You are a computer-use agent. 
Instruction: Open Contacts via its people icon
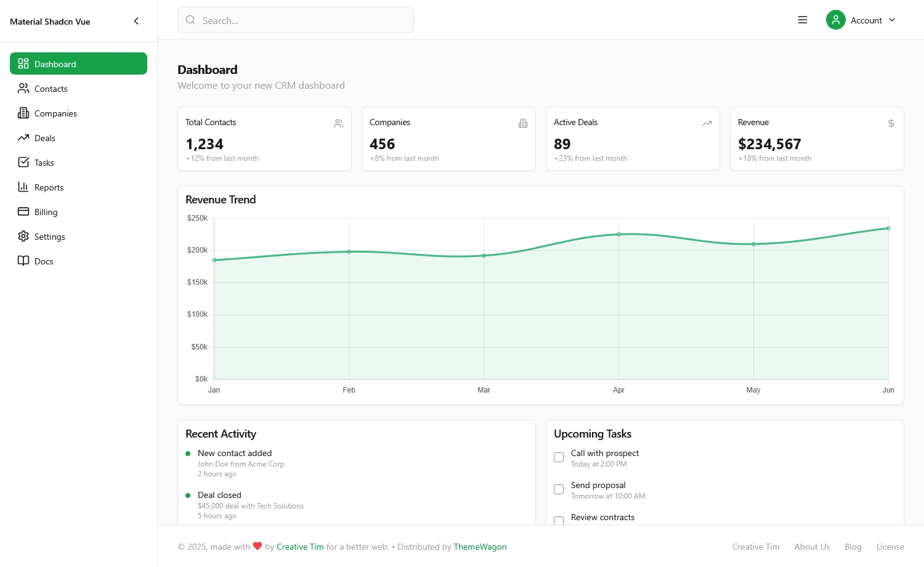pyautogui.click(x=23, y=88)
